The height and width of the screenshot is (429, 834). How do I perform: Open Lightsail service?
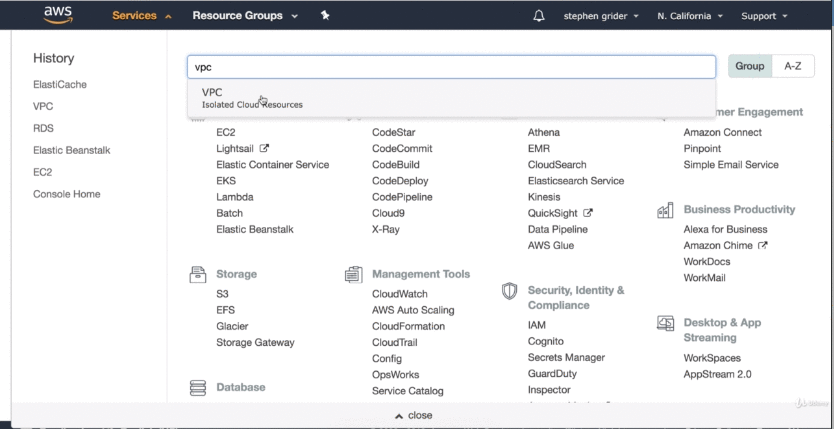[x=235, y=149]
